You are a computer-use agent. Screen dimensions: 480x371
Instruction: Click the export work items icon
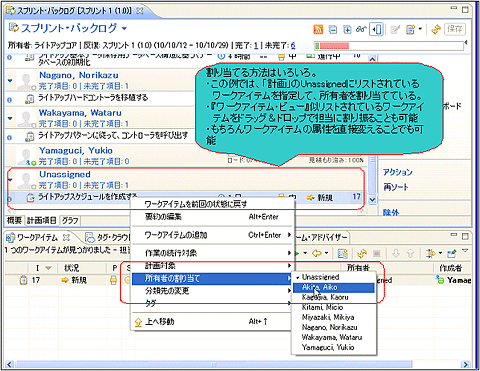(452, 254)
